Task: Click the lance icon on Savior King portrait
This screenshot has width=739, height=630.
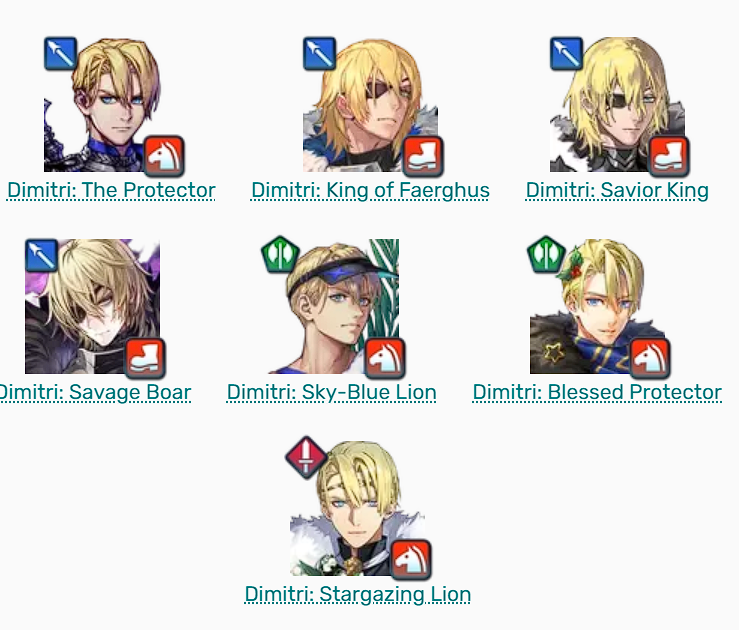Action: [x=567, y=54]
